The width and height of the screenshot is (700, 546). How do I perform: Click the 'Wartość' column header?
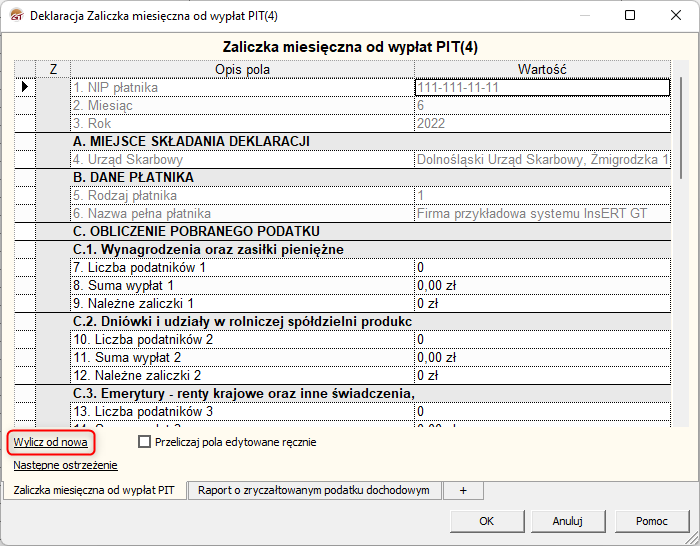tap(542, 69)
